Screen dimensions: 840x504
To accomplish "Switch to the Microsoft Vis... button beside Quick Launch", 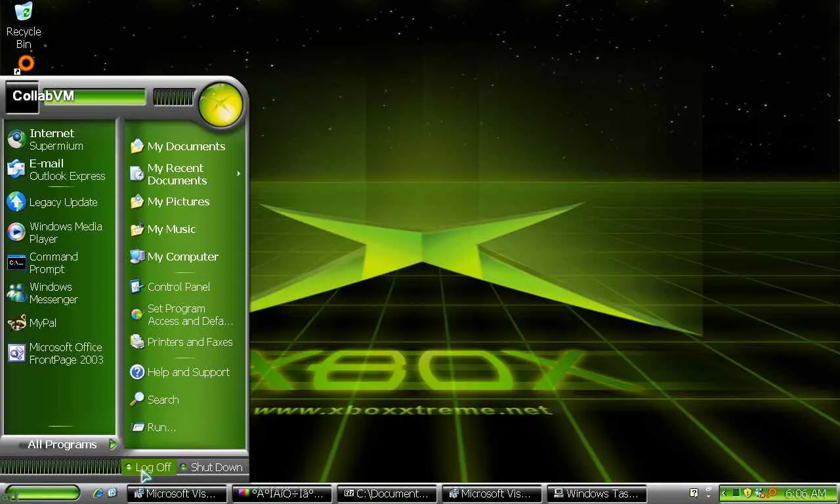I will click(x=177, y=493).
